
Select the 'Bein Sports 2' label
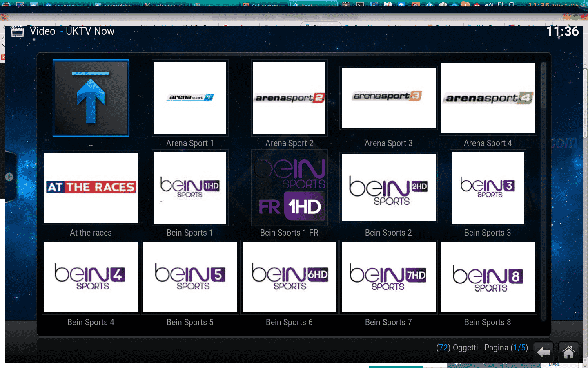(388, 233)
